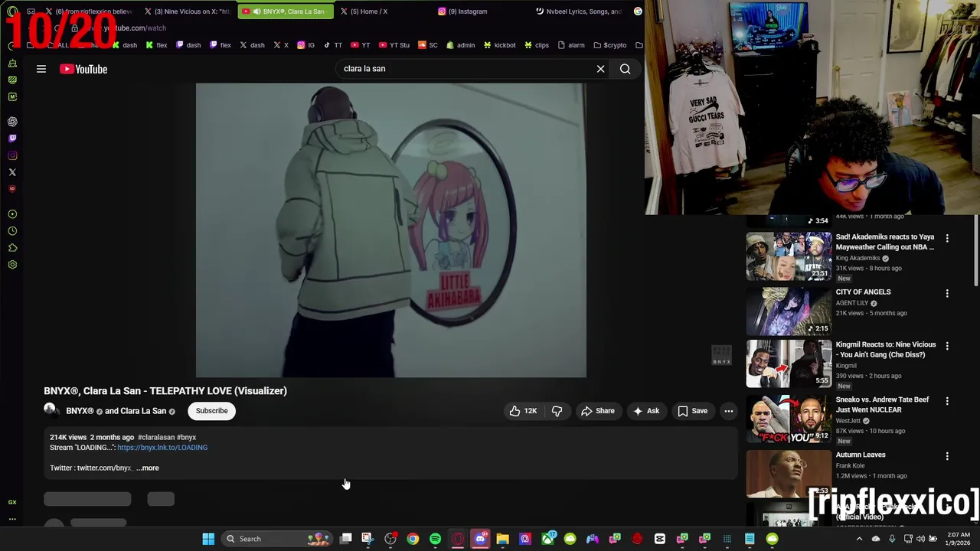
Task: Select the BNYX, Clara La San tab
Action: (286, 11)
